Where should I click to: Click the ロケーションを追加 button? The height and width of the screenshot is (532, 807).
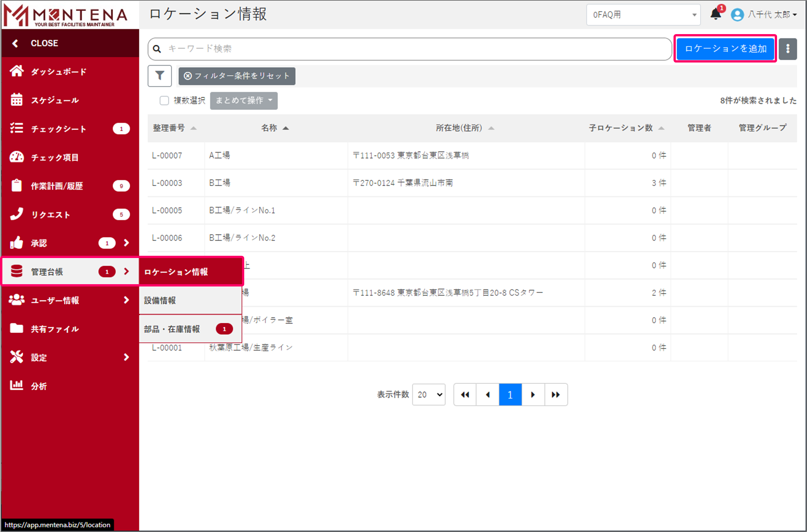click(x=725, y=49)
